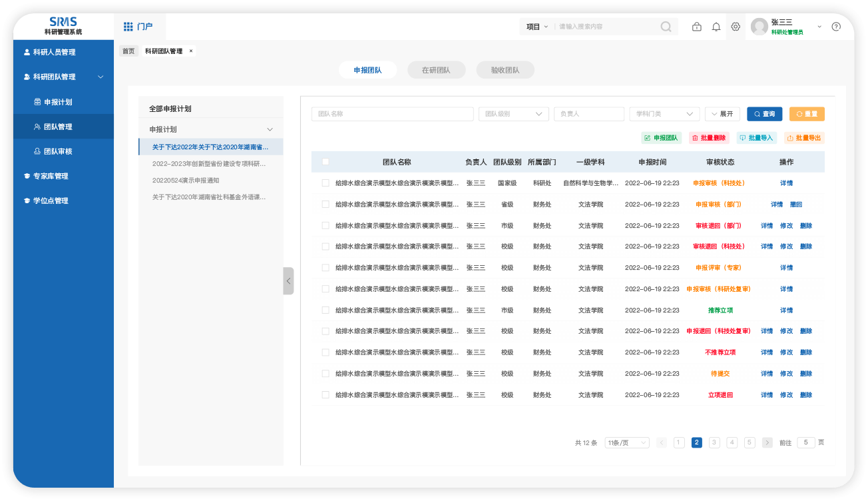Screen dimensions: 868x501
Task: Open the 学科门类 filter dropdown
Action: point(664,114)
